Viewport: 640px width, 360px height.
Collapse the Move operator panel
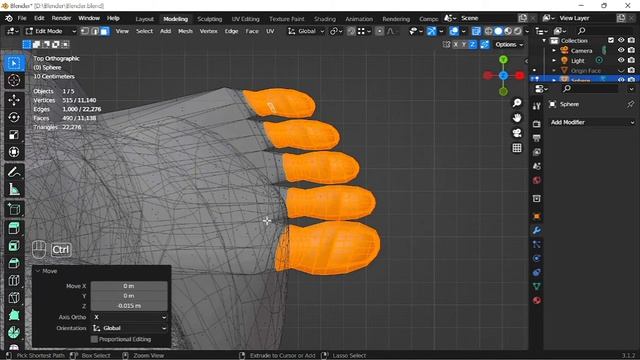click(38, 271)
